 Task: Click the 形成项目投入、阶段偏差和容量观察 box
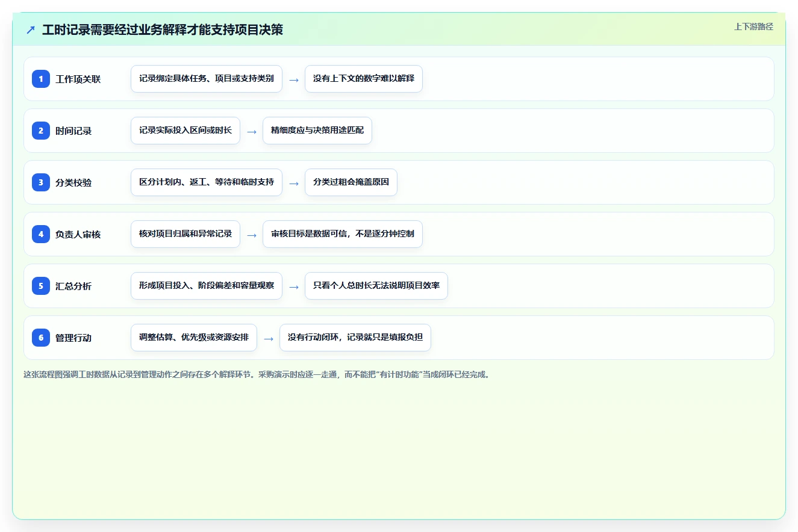[x=207, y=286]
